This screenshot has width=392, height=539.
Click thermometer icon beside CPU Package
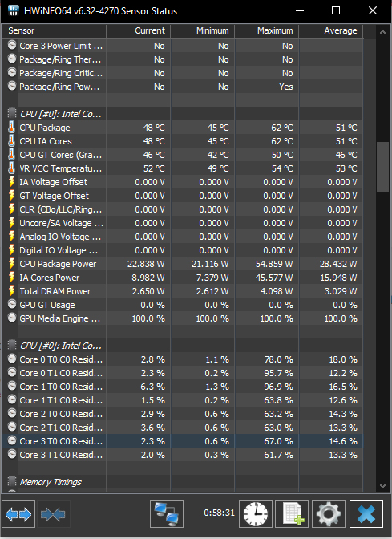click(x=12, y=128)
